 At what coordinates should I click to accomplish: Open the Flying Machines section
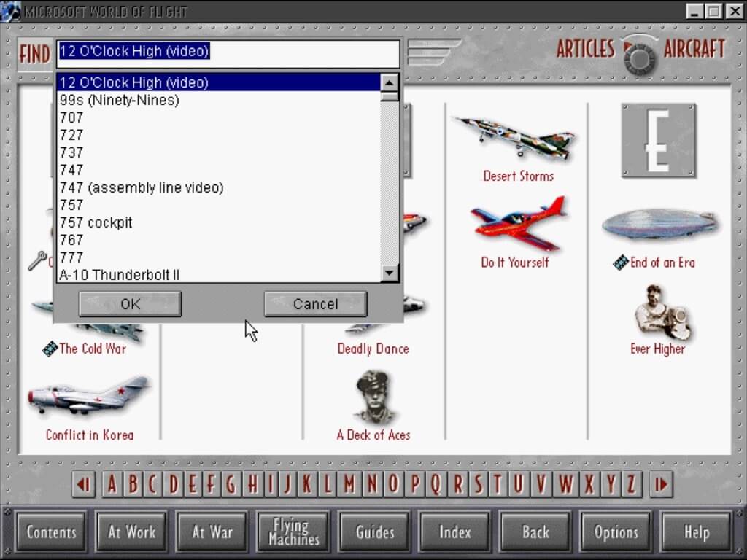point(293,532)
